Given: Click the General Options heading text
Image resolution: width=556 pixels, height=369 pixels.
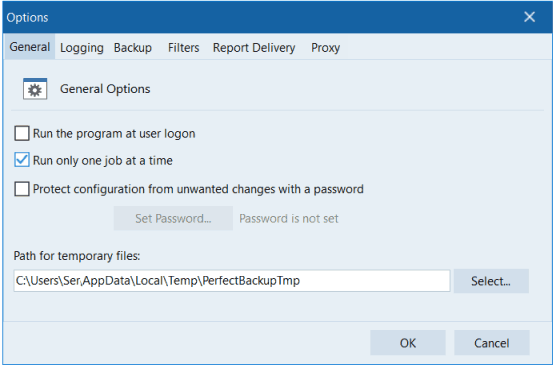Looking at the screenshot, I should (x=105, y=89).
